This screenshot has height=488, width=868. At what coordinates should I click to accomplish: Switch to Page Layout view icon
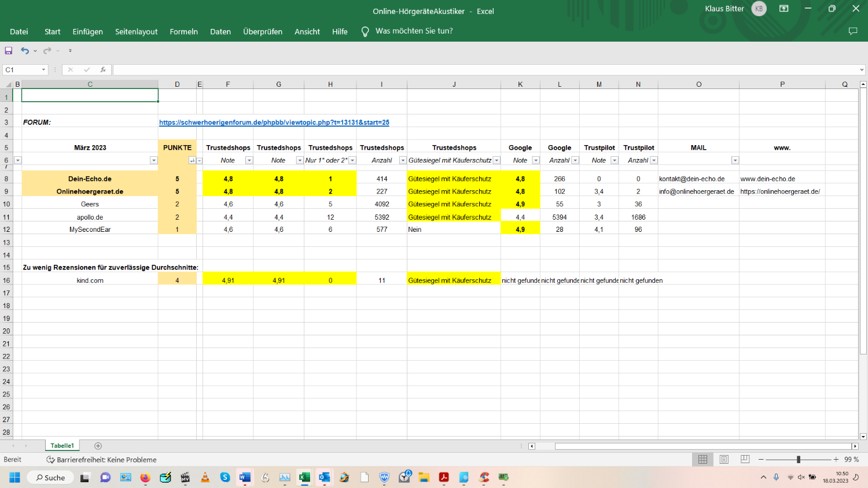click(724, 459)
